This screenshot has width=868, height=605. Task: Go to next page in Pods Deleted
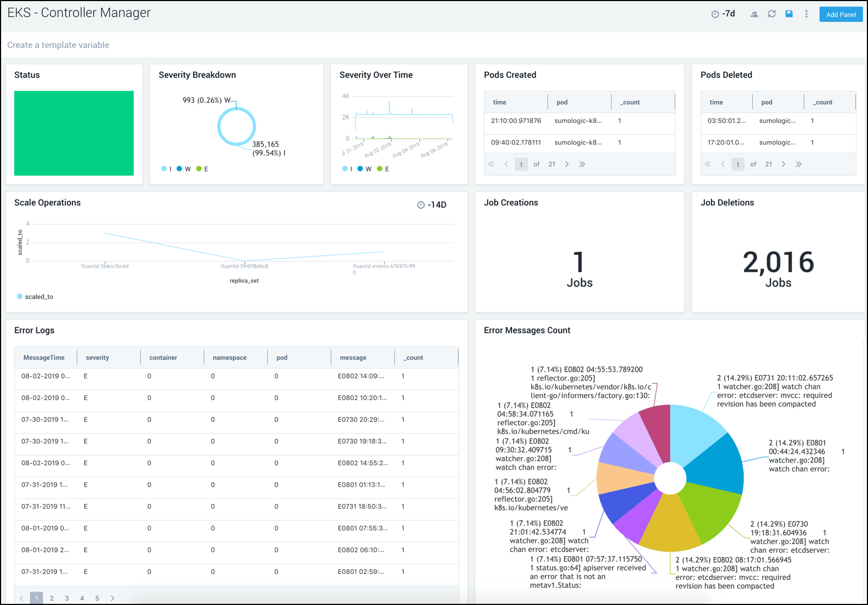pos(783,164)
